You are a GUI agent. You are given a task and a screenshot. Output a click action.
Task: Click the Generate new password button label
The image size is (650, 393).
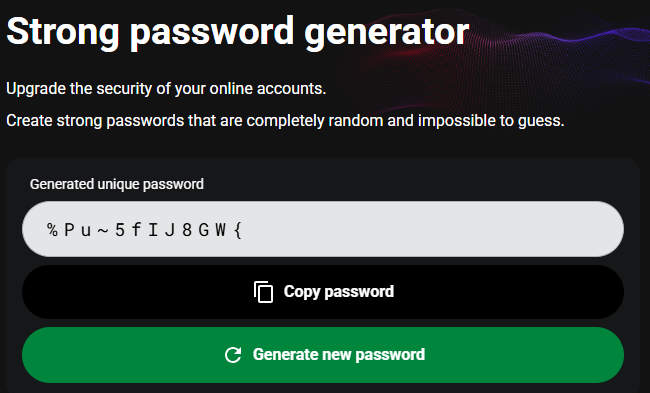339,355
